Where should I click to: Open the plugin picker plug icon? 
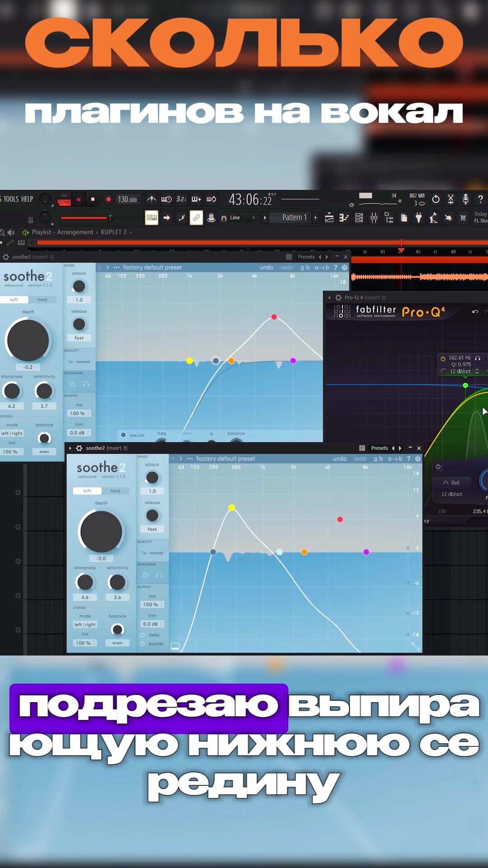418,218
